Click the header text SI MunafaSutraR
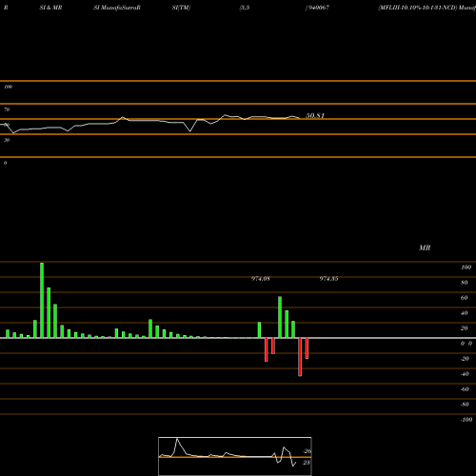This screenshot has height=476, width=476. [x=117, y=8]
